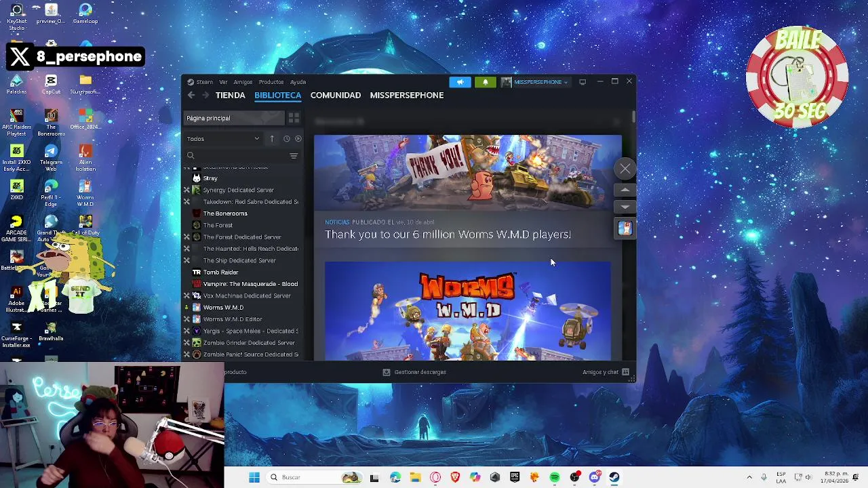Switch to the TIENDA tab
This screenshot has width=868, height=488.
(x=230, y=95)
